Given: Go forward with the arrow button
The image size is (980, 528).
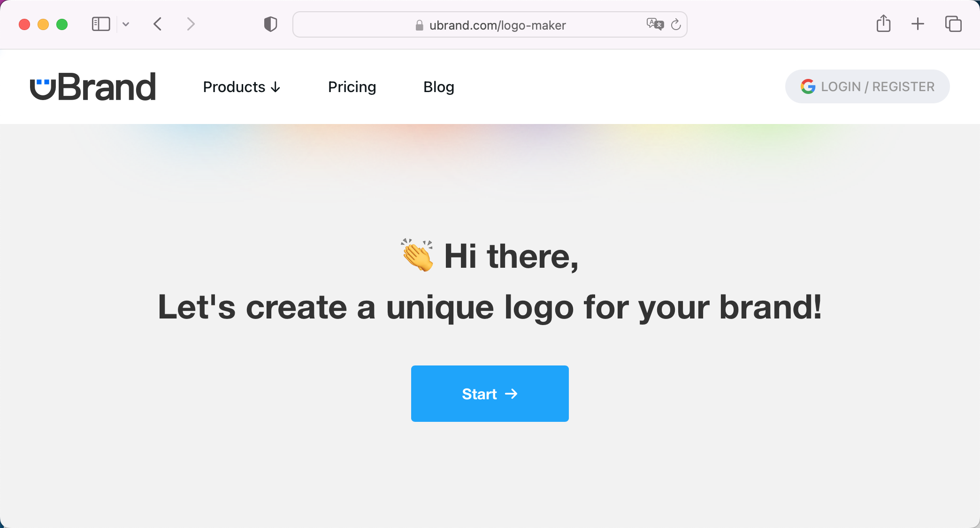Looking at the screenshot, I should tap(190, 24).
